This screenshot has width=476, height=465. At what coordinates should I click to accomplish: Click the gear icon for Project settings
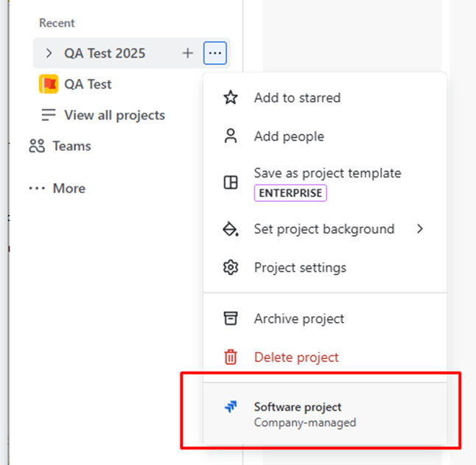point(231,268)
